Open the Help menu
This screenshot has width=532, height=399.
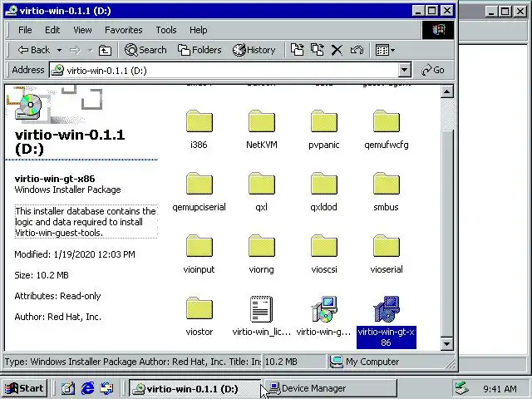(198, 30)
